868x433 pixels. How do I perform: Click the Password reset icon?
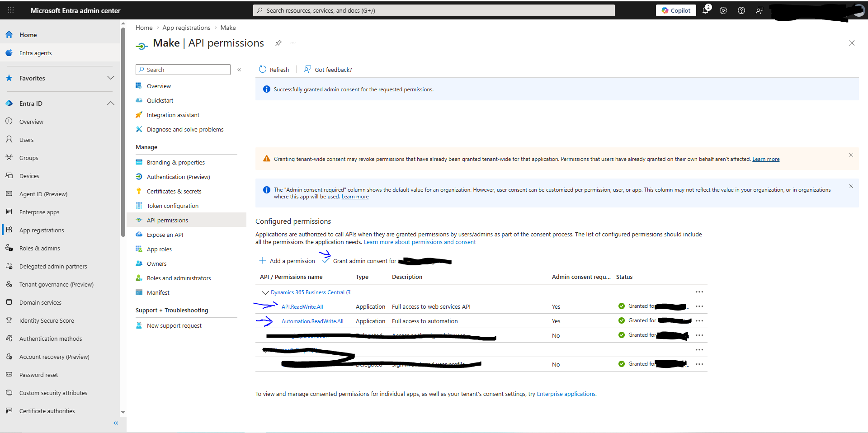[x=9, y=374]
